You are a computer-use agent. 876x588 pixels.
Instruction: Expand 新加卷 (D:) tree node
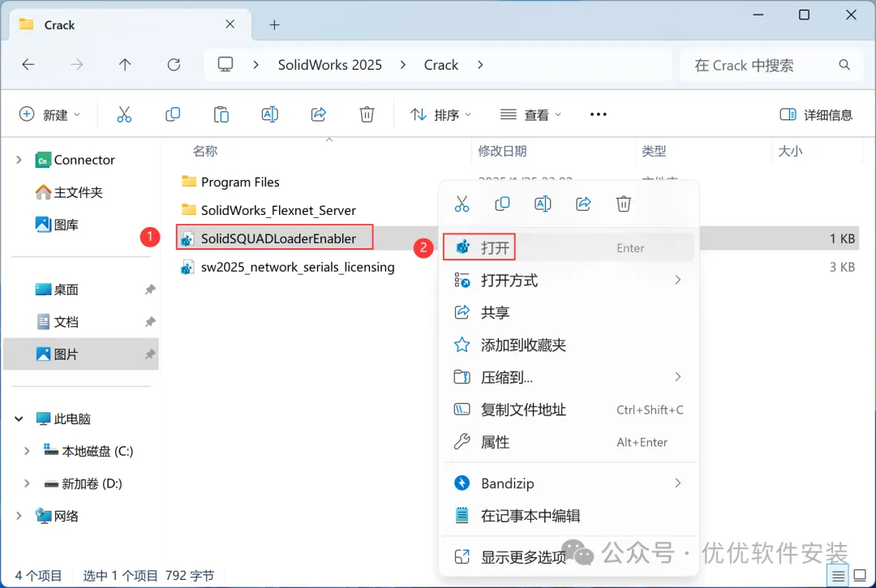27,483
